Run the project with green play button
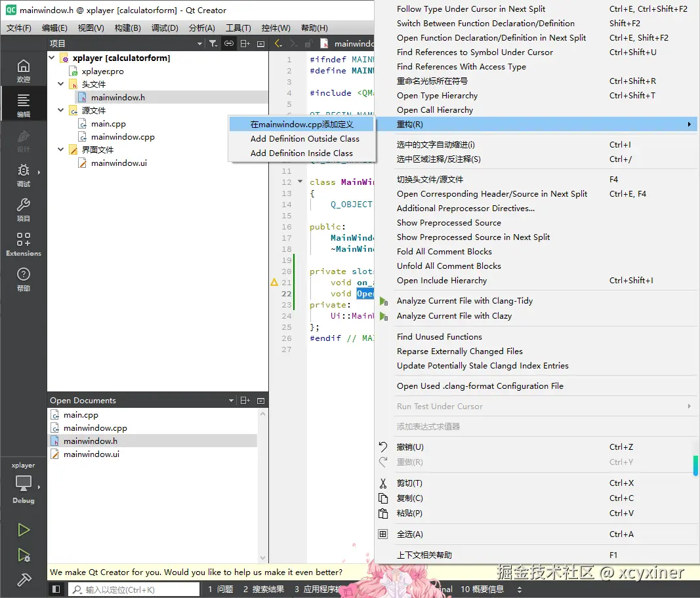The width and height of the screenshot is (700, 598). click(24, 530)
